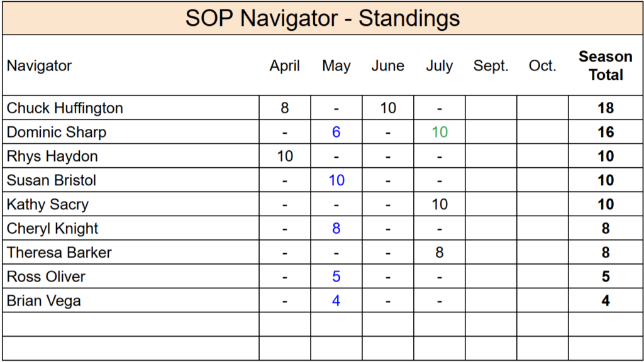The image size is (644, 362).
Task: Click Rhys Haydon's April score of 10
Action: click(285, 156)
